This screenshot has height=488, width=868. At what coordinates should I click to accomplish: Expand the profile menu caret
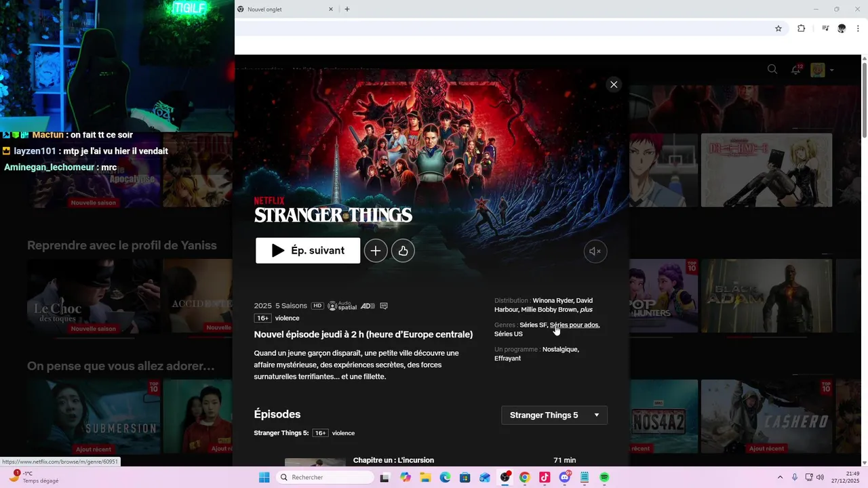832,70
